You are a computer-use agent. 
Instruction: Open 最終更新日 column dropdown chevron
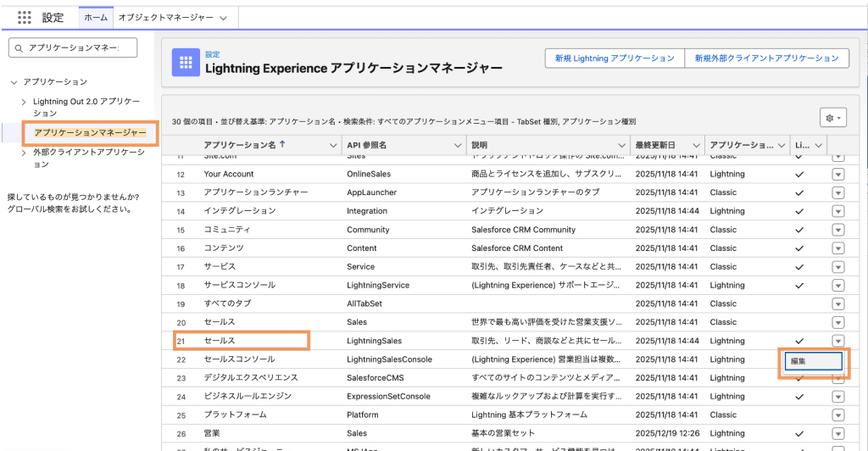tap(697, 146)
